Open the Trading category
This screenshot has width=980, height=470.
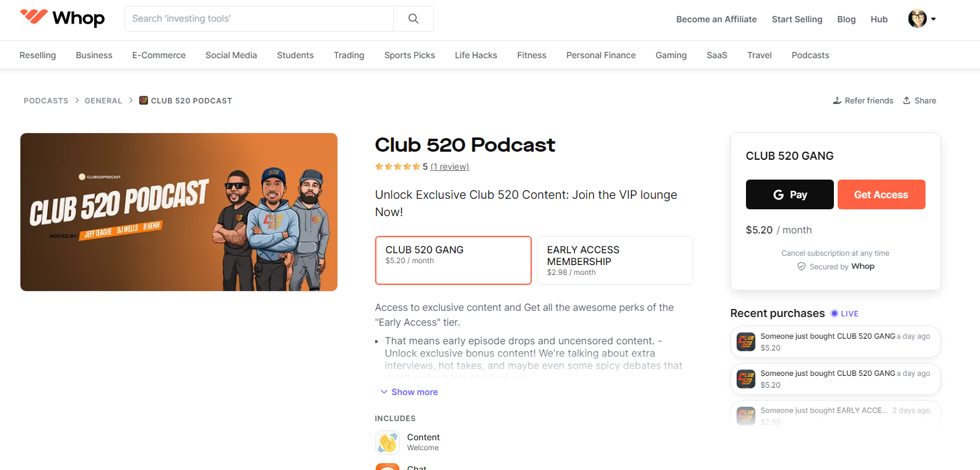(349, 55)
